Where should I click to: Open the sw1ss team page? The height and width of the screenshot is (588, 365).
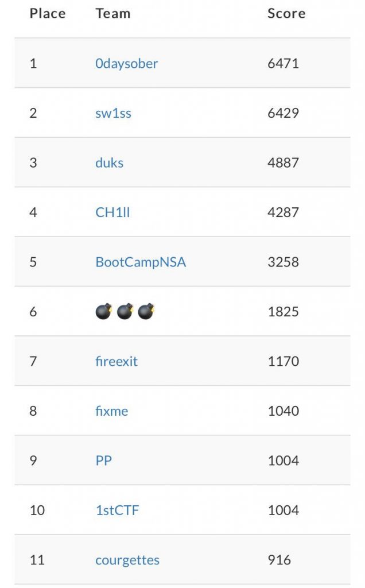[113, 113]
